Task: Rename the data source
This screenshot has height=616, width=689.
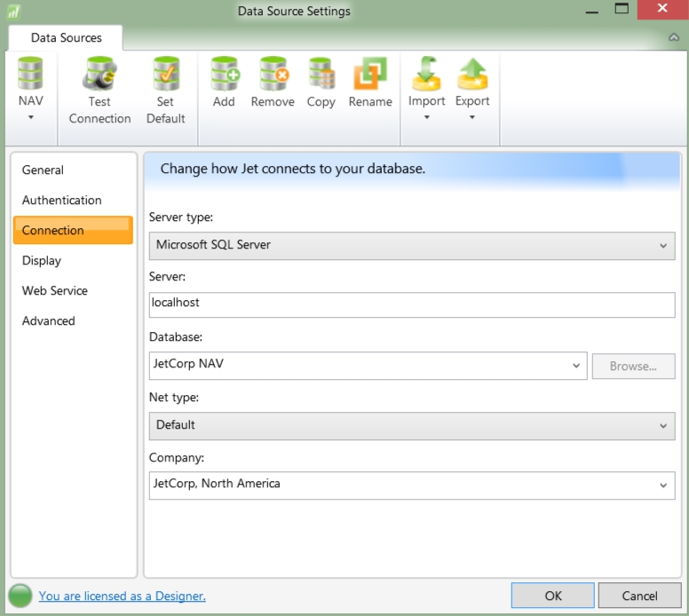Action: pos(370,83)
